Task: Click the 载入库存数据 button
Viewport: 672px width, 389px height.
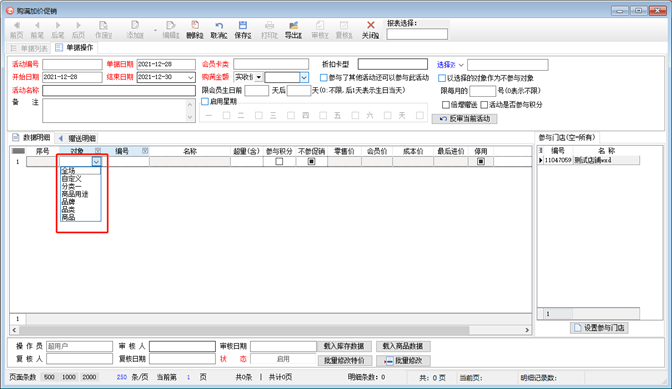Action: (x=344, y=346)
